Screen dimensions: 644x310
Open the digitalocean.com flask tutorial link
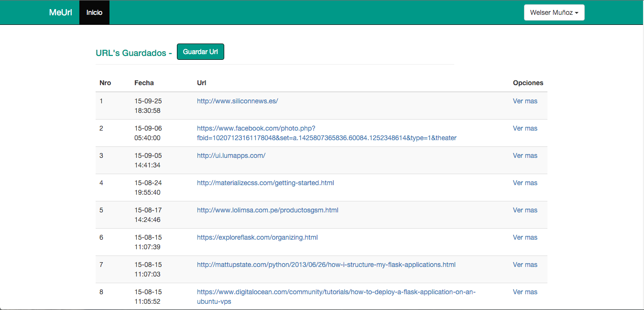pyautogui.click(x=336, y=297)
